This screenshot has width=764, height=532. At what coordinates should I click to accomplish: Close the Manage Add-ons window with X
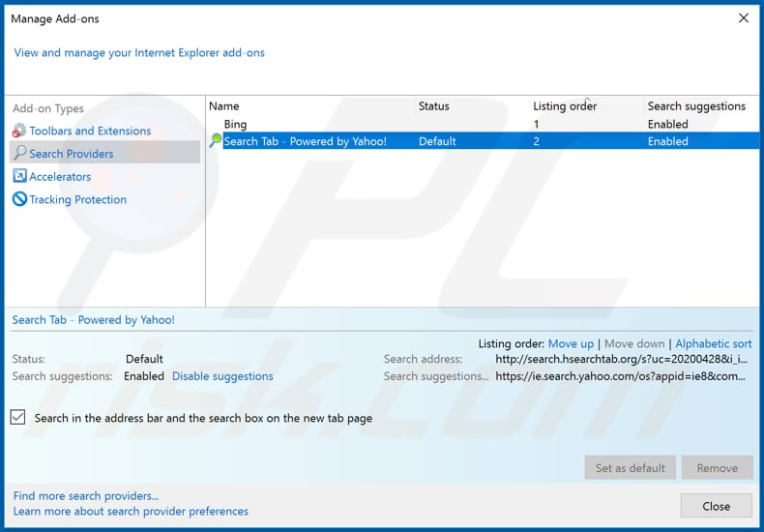pyautogui.click(x=744, y=18)
